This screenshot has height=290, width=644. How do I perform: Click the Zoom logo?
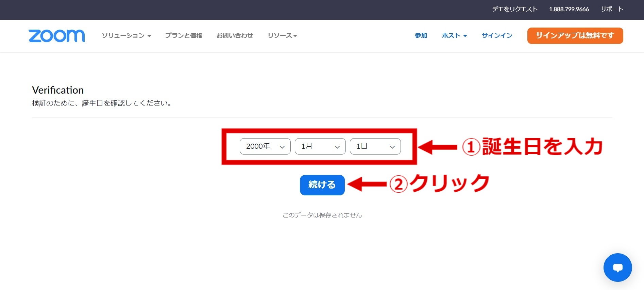[x=57, y=36]
